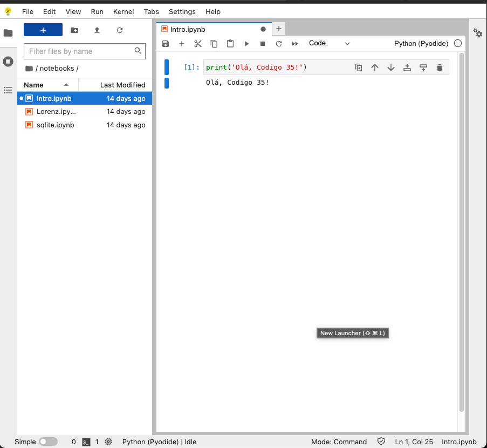Click the notebook vertical scrollbar
The width and height of the screenshot is (487, 448).
(462, 233)
